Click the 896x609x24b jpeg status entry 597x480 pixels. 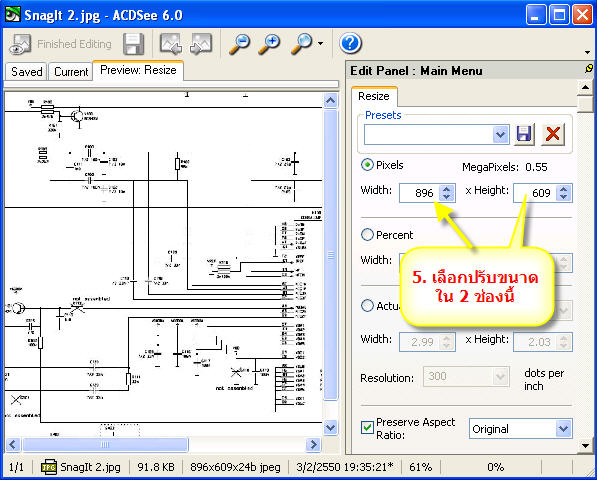pos(235,467)
